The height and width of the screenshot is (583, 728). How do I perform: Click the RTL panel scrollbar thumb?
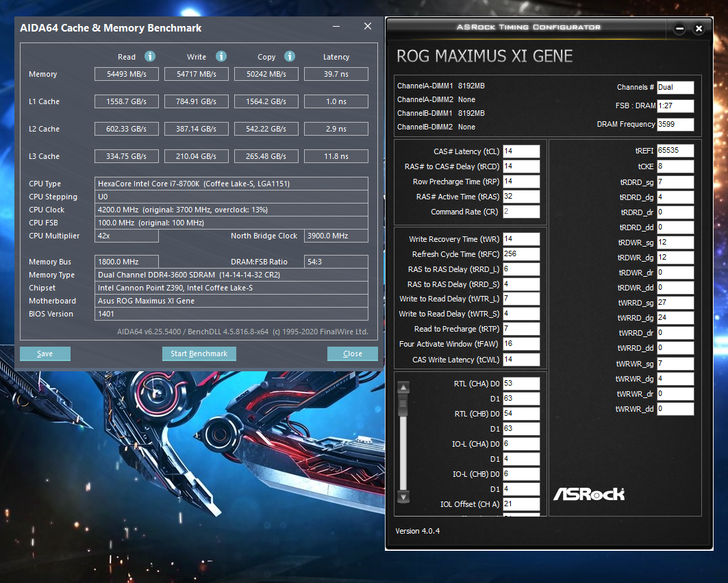click(x=403, y=405)
